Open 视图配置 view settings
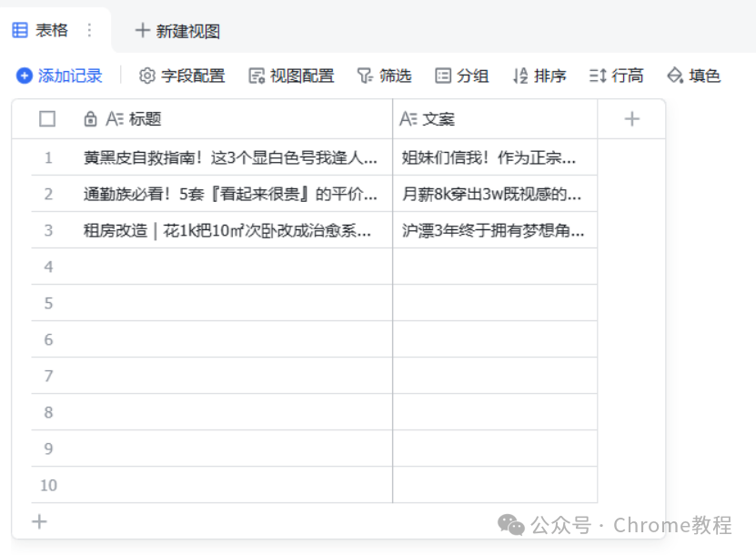This screenshot has height=555, width=756. pyautogui.click(x=291, y=76)
